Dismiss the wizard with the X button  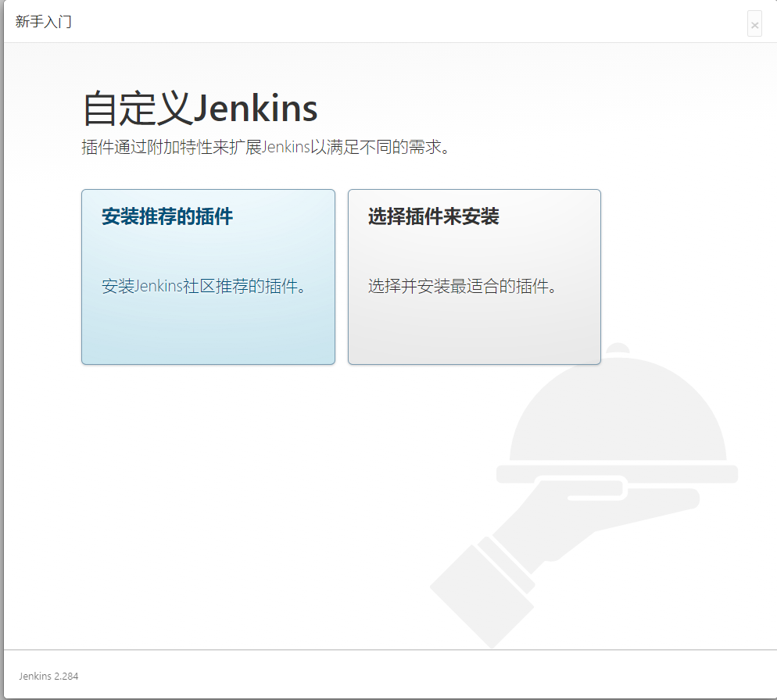(x=754, y=24)
